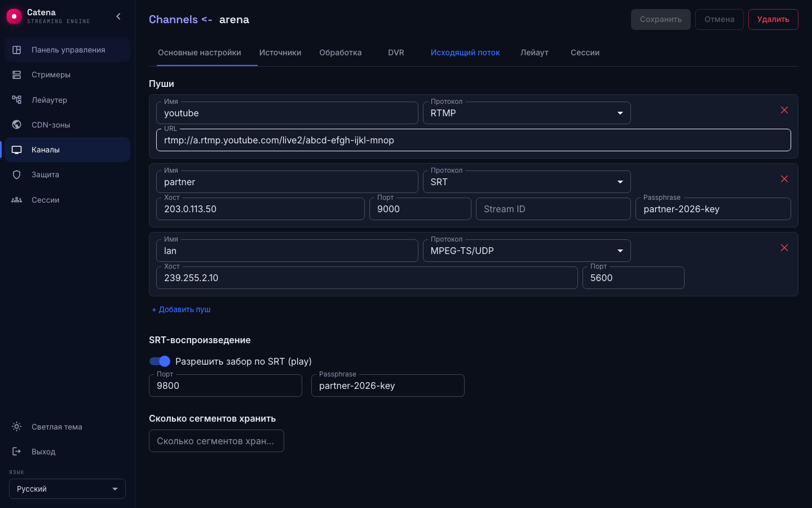The height and width of the screenshot is (508, 812).
Task: Open Сессии via the people icon
Action: [x=17, y=200]
